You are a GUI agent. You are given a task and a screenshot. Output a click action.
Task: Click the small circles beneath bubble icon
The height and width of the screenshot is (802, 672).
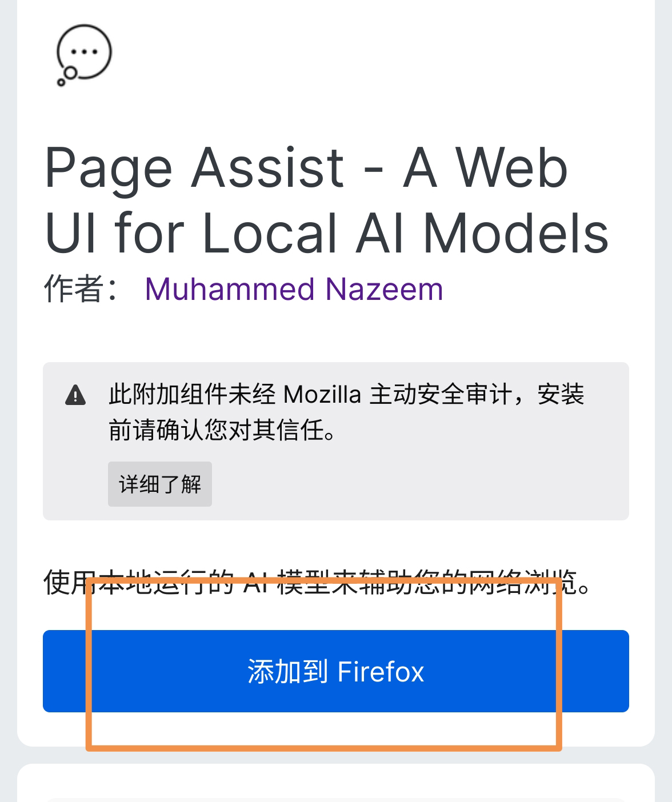[x=67, y=77]
